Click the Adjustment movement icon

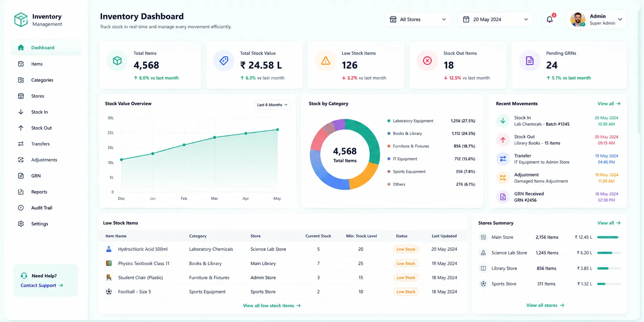503,178
